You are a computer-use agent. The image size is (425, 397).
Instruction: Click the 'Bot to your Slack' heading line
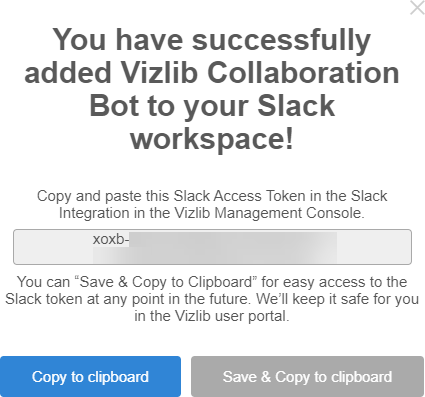pyautogui.click(x=212, y=106)
